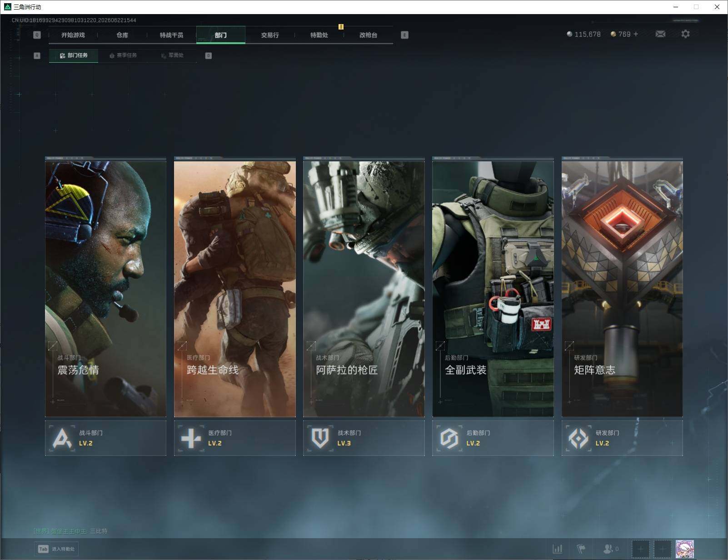Minimize the 三角洲行动 window
The height and width of the screenshot is (560, 728).
[676, 7]
